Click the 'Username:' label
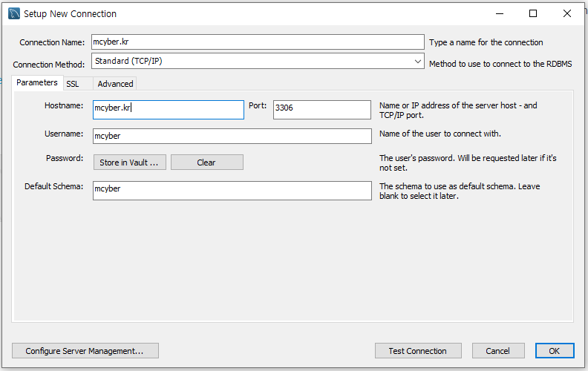Image resolution: width=588 pixels, height=371 pixels. 64,134
